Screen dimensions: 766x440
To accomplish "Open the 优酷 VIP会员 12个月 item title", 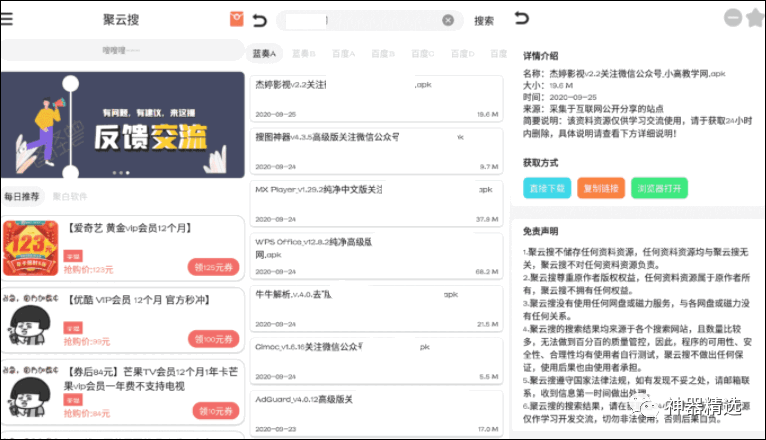I will pyautogui.click(x=138, y=300).
